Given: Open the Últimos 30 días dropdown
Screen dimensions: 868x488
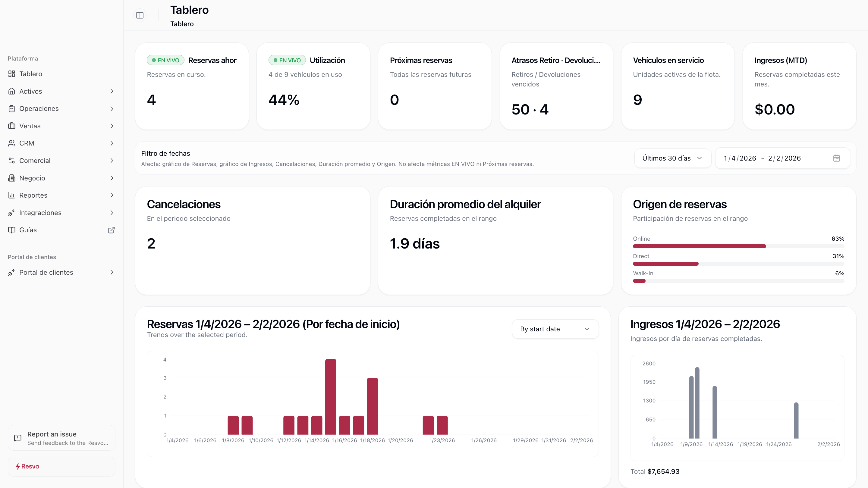Looking at the screenshot, I should tap(672, 158).
